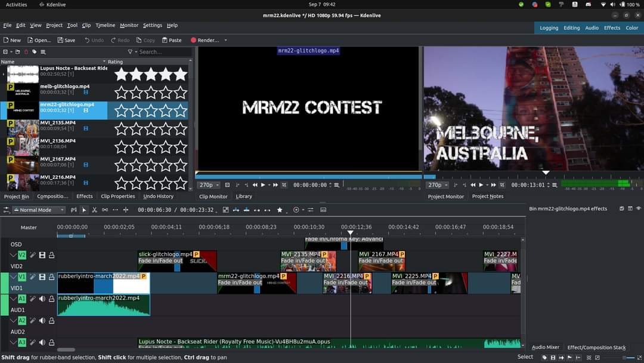
Task: Fast forward in the clip monitor
Action: click(x=275, y=185)
